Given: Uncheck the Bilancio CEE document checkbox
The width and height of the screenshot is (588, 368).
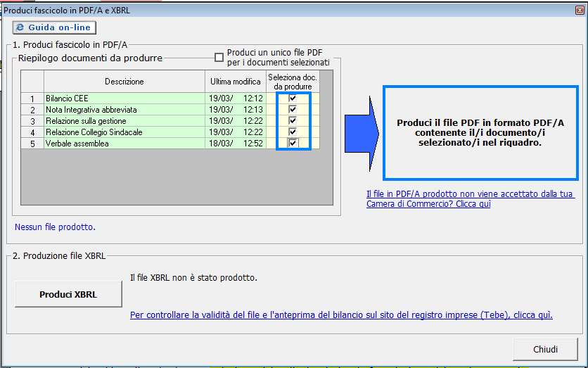Looking at the screenshot, I should (x=293, y=99).
